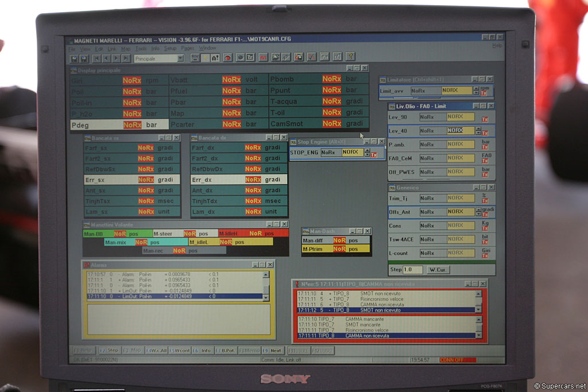The height and width of the screenshot is (392, 588).
Task: Go to previous page arrow icon
Action: click(106, 59)
